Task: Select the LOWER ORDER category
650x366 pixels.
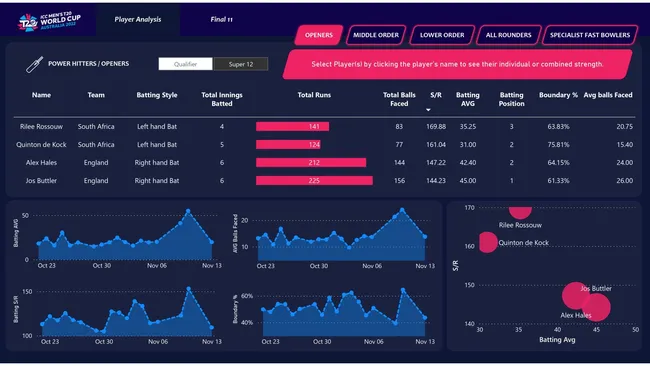Action: coord(442,35)
